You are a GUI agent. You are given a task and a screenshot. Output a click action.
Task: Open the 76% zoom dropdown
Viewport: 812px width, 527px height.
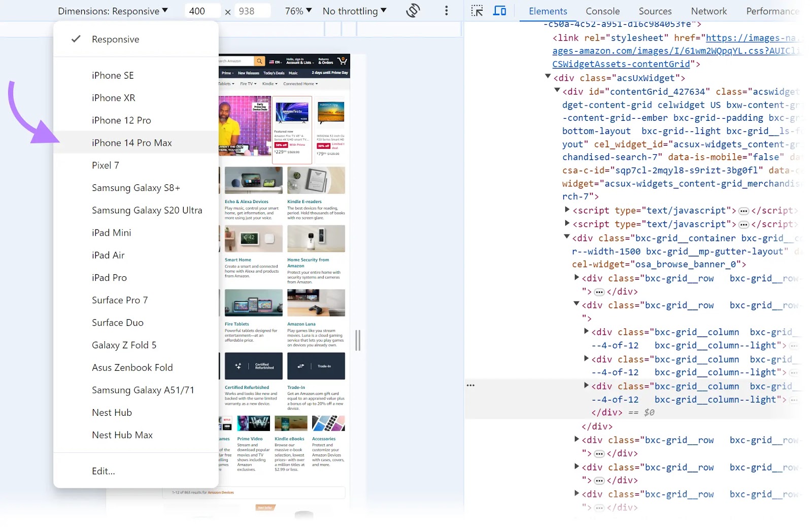pyautogui.click(x=298, y=11)
